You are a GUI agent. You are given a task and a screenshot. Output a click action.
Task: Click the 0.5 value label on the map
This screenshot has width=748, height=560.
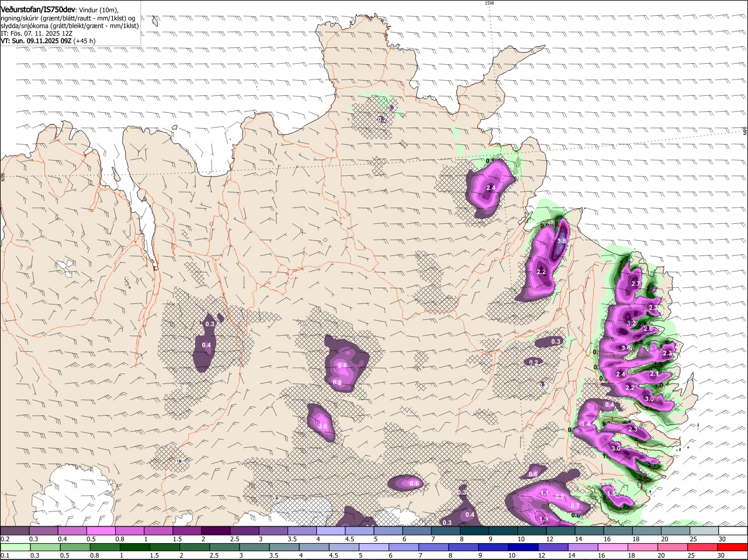point(491,161)
